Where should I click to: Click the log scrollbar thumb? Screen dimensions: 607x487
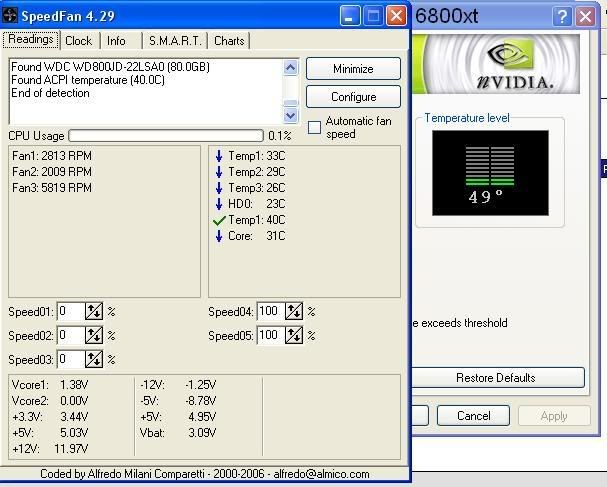(x=291, y=103)
